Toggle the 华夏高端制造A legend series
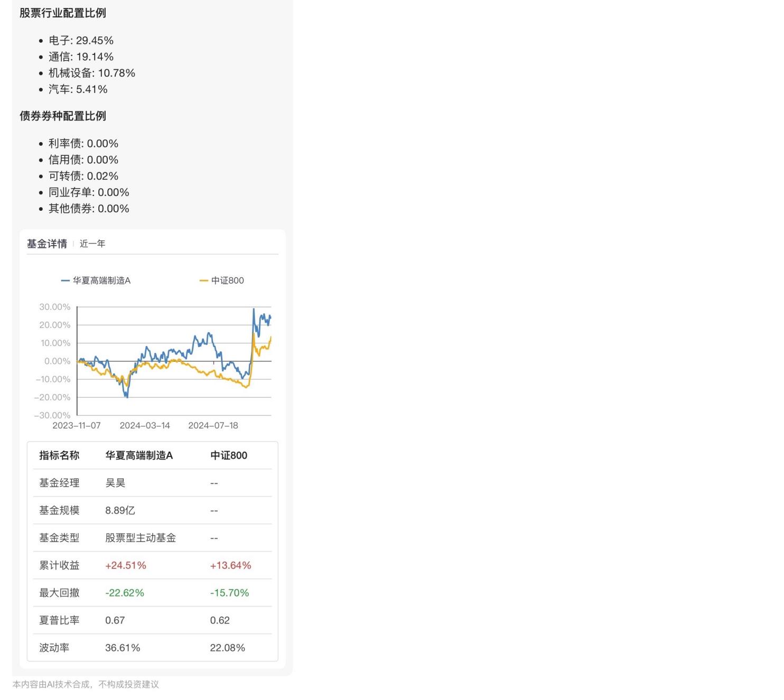The width and height of the screenshot is (784, 700). click(x=96, y=281)
